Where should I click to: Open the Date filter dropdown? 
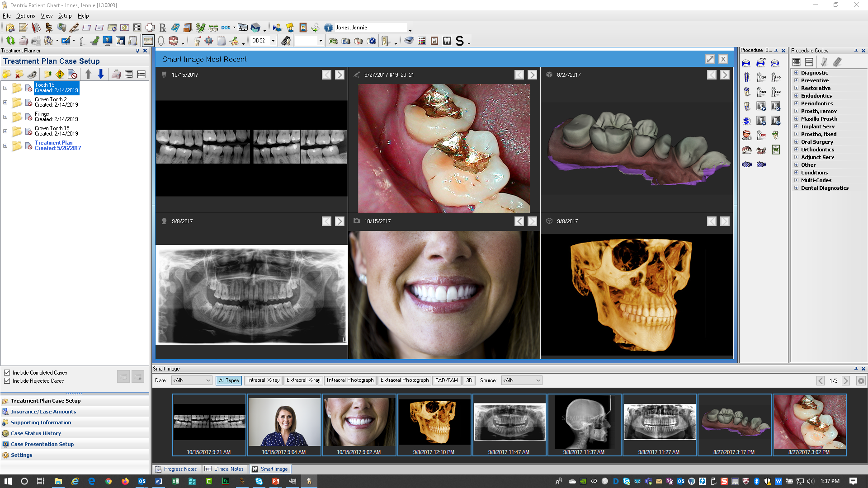click(x=191, y=380)
